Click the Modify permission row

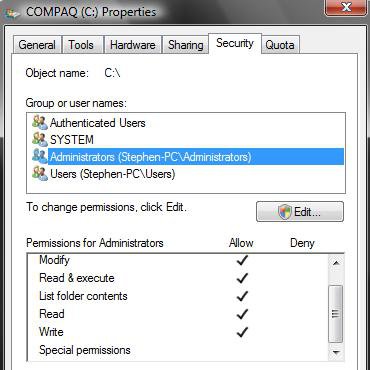(x=177, y=260)
